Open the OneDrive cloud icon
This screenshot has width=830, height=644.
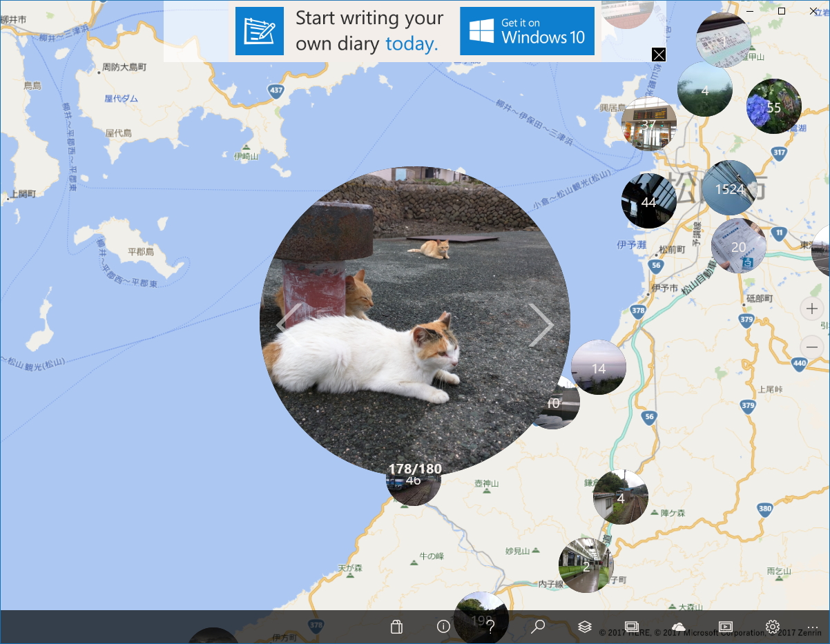[x=678, y=627]
